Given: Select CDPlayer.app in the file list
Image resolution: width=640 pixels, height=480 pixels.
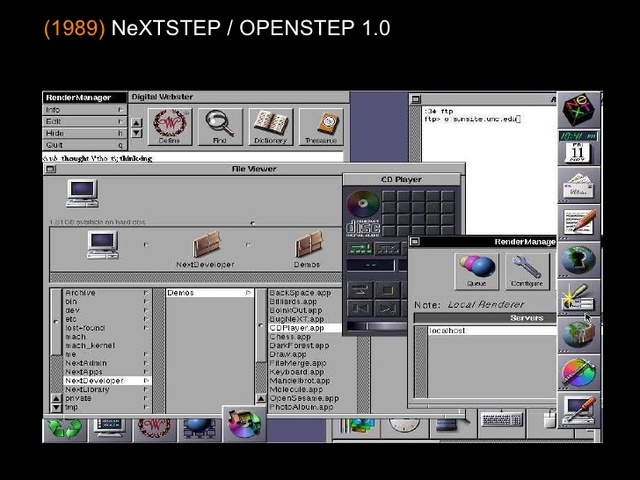Looking at the screenshot, I should coord(305,328).
